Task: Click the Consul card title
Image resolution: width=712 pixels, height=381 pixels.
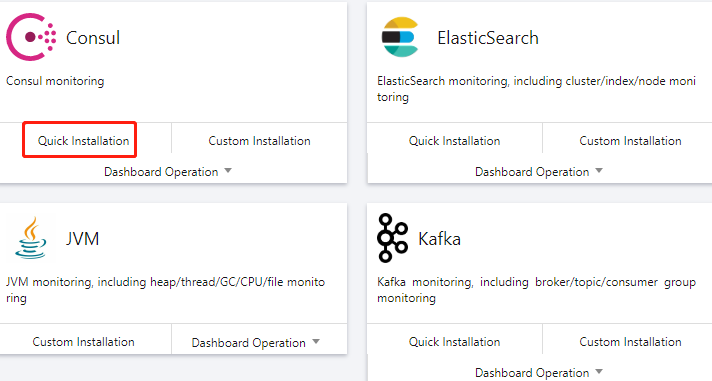Action: 93,38
